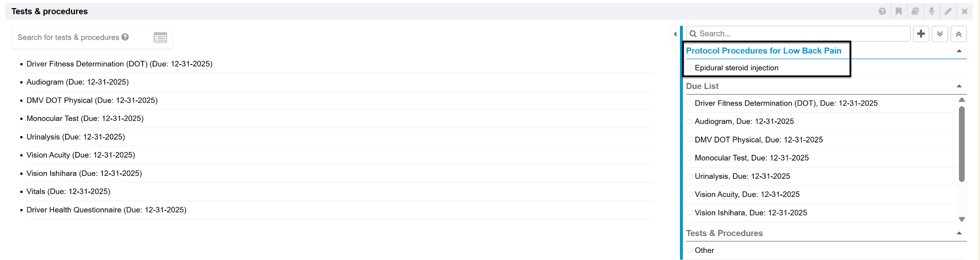Hide the side panel with left arrow
980x260 pixels.
675,34
